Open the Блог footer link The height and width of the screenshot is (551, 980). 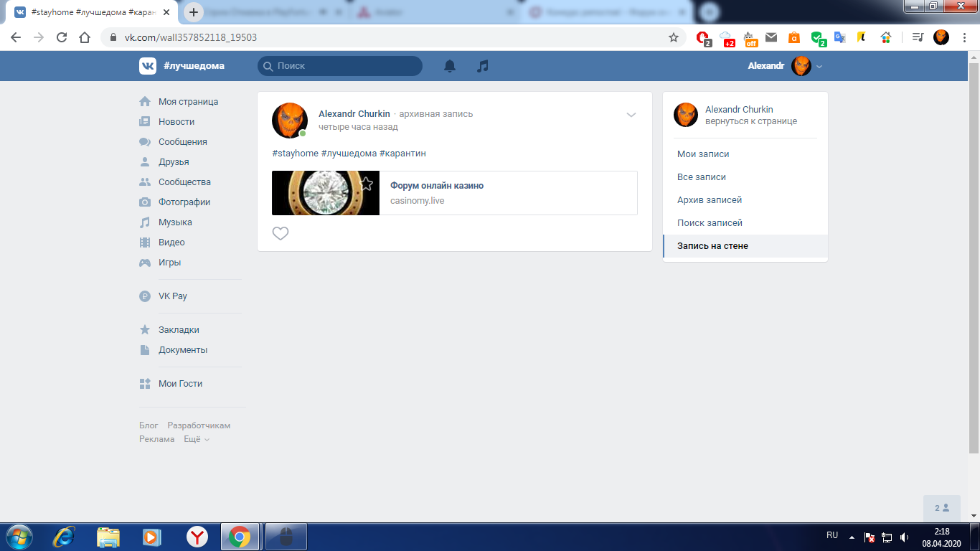click(x=149, y=425)
